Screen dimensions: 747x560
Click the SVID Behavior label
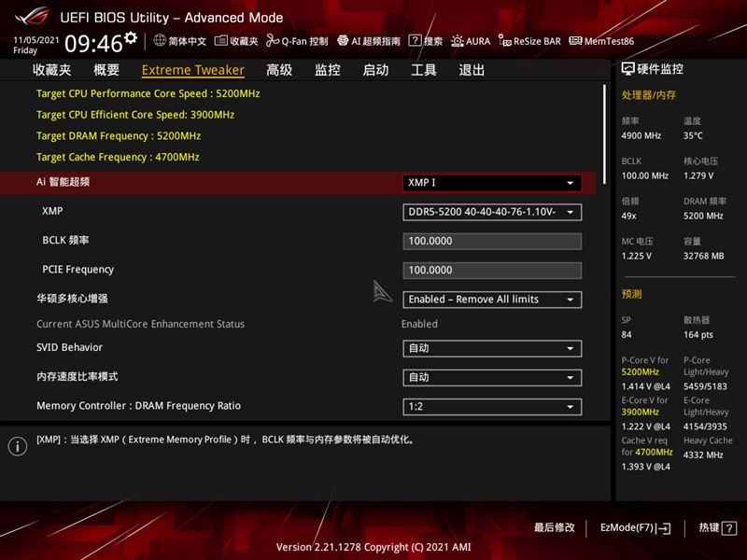coord(69,347)
